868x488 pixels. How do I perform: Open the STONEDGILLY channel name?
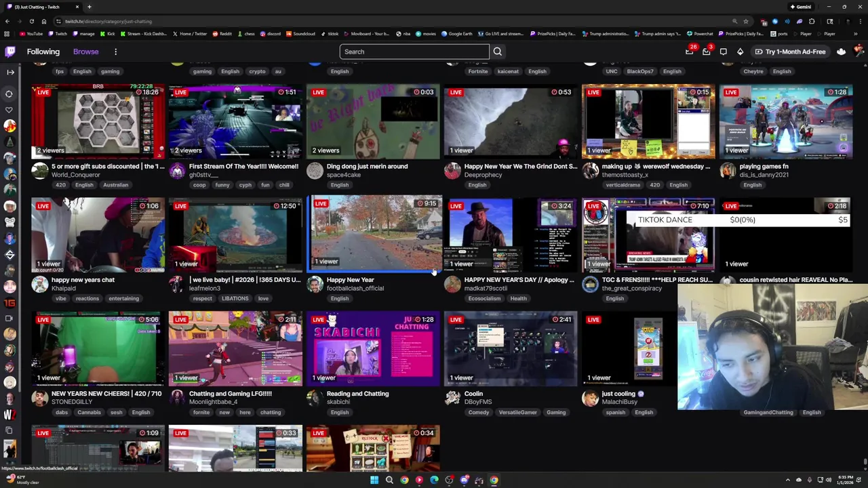(x=72, y=402)
